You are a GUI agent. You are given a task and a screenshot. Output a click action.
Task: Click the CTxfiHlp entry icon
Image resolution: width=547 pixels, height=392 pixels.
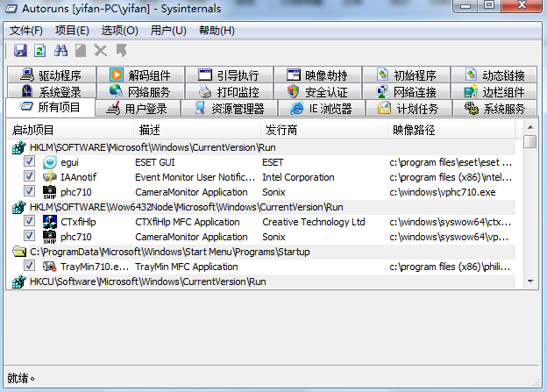[x=50, y=222]
